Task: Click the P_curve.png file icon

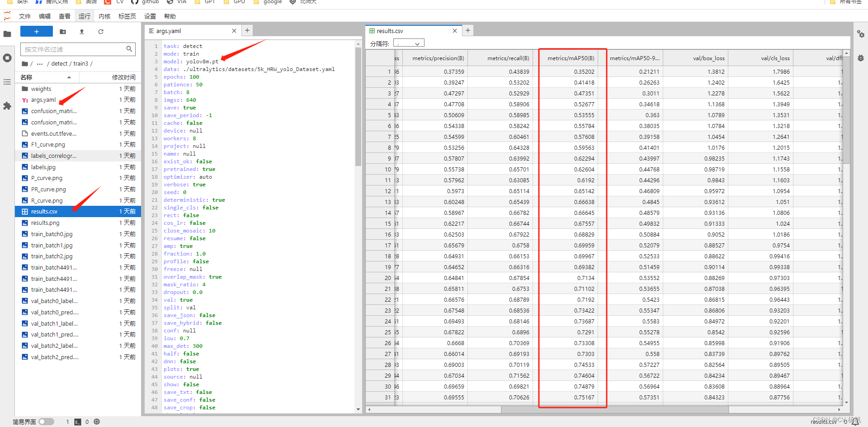Action: click(25, 178)
